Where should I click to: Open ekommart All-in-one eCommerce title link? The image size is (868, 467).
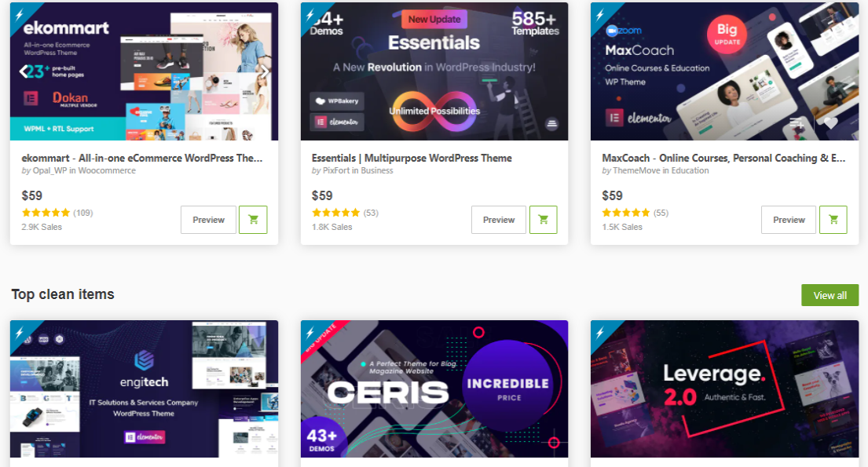click(142, 159)
